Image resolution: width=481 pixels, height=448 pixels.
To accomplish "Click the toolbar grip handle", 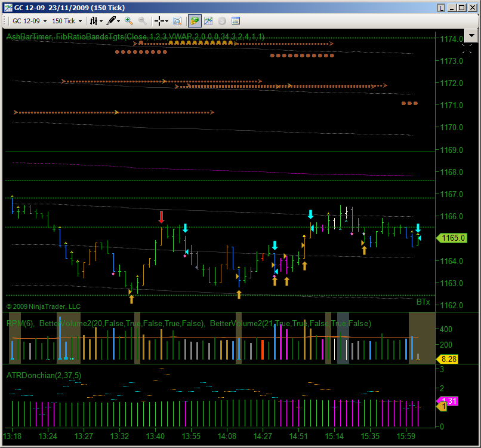I will click(5, 21).
